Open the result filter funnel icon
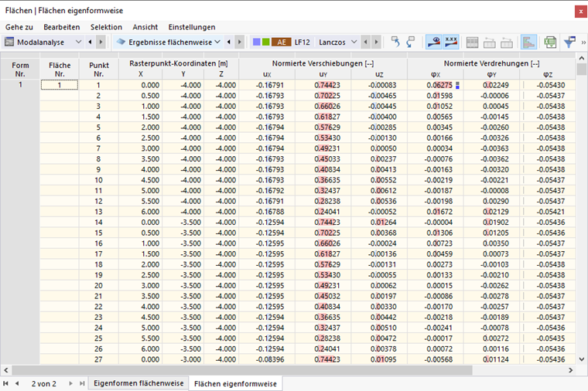 [x=569, y=42]
